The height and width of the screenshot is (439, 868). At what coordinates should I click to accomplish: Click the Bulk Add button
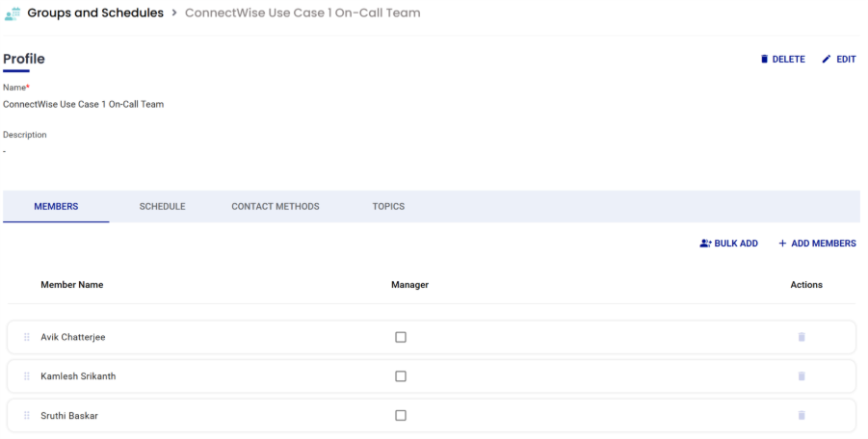point(729,244)
